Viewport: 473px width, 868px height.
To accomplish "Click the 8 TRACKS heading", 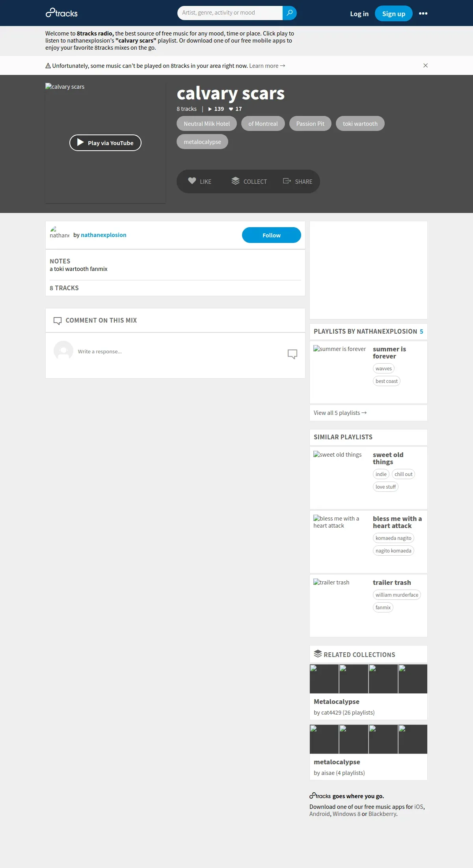I will [x=64, y=288].
